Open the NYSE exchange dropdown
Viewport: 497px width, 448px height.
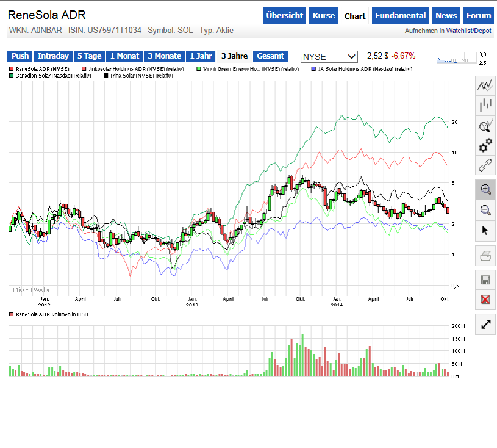329,56
